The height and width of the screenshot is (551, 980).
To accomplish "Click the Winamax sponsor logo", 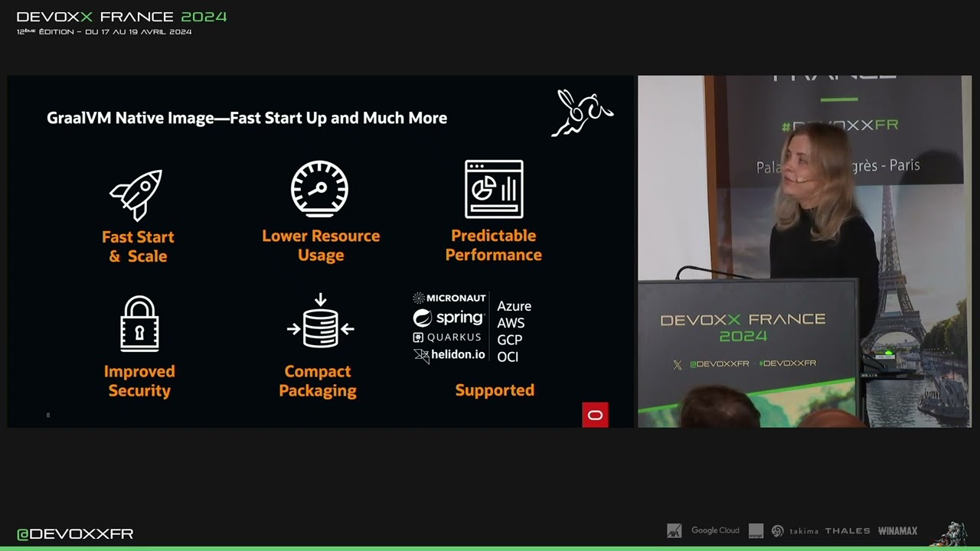I will click(897, 530).
